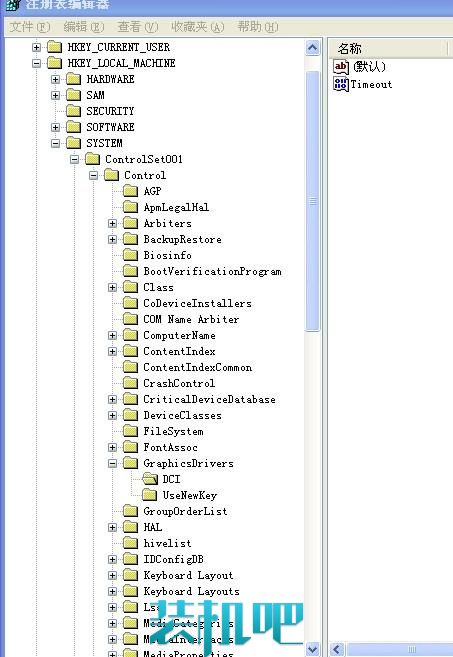Expand the Class key
Screen dimensions: 453x657
[112, 287]
